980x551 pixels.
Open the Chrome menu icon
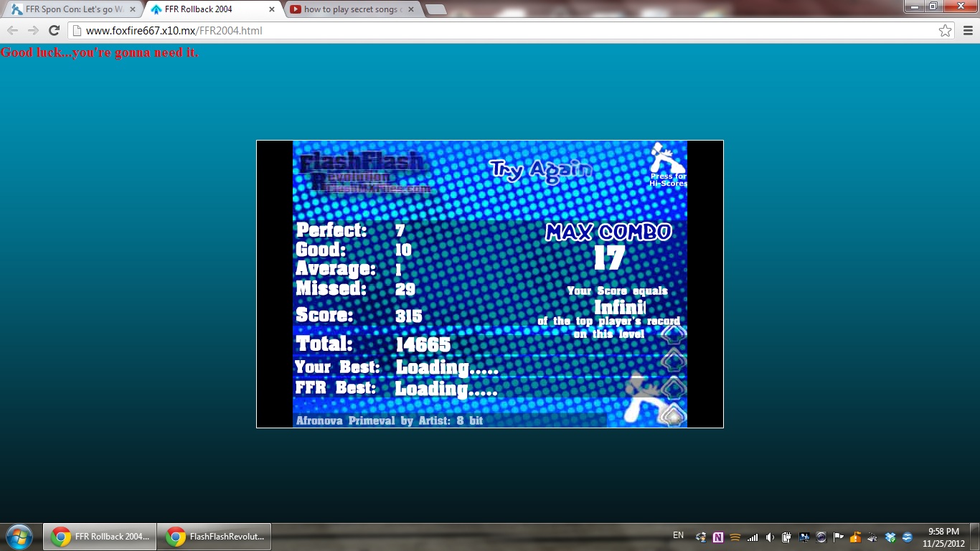click(x=967, y=30)
